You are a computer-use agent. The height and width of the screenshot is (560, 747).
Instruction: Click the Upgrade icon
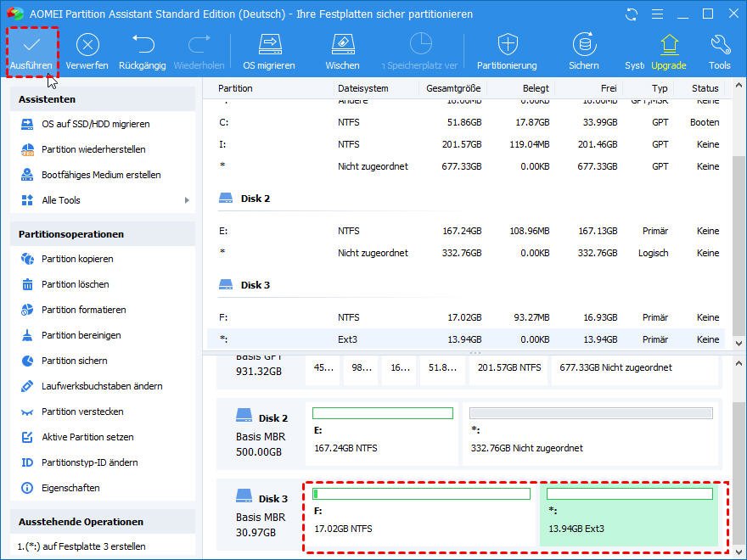point(669,45)
